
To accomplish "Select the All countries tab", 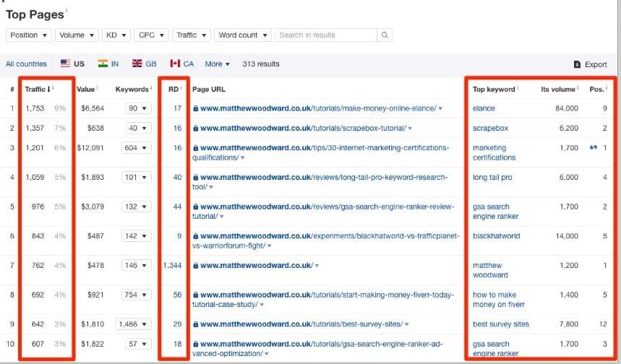I will 26,64.
